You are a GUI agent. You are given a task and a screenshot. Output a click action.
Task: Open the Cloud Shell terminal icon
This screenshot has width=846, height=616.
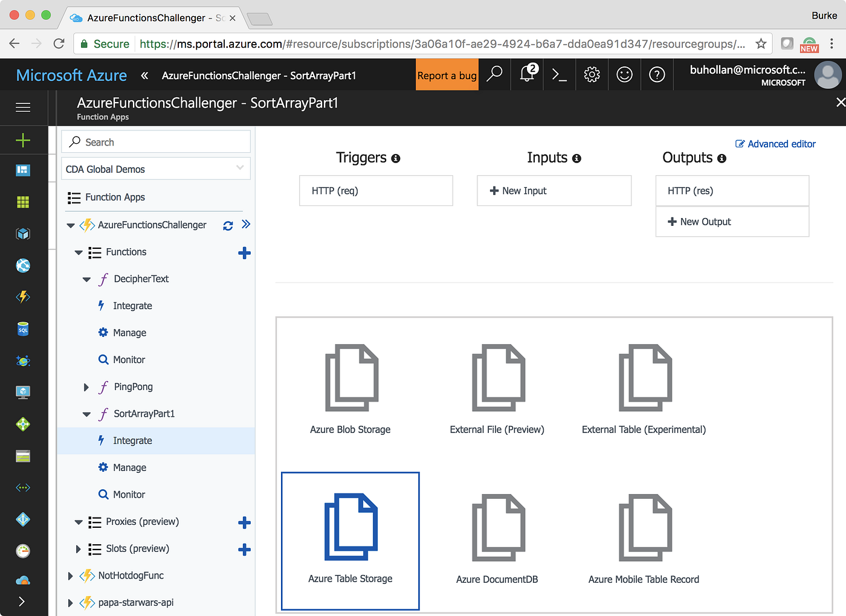click(x=559, y=74)
